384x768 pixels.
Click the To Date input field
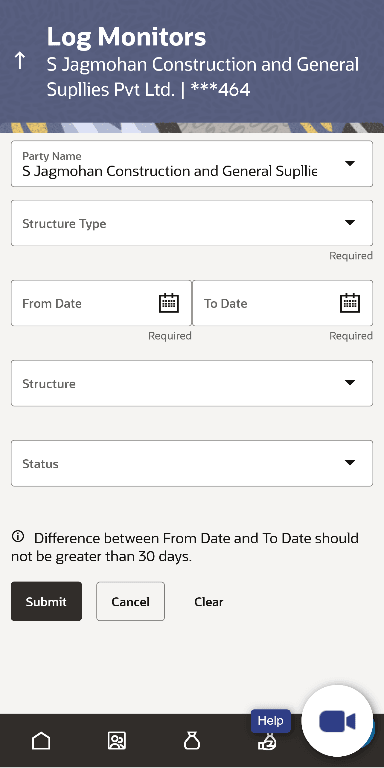click(283, 303)
